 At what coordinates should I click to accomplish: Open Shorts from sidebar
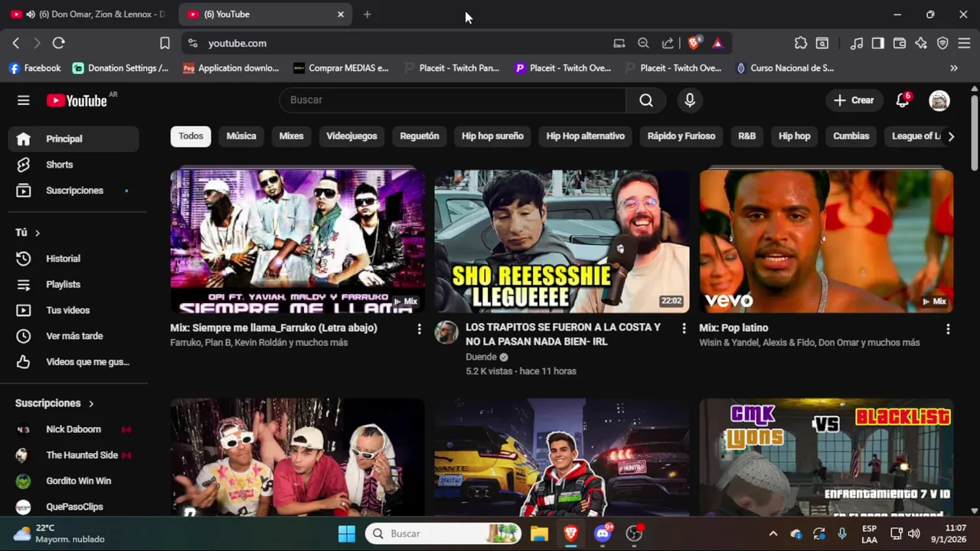73,165
